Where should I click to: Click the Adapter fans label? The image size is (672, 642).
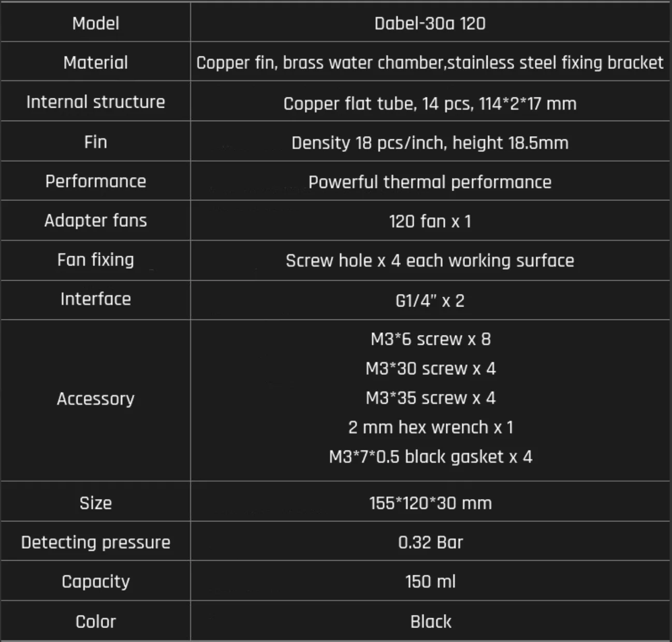click(96, 220)
